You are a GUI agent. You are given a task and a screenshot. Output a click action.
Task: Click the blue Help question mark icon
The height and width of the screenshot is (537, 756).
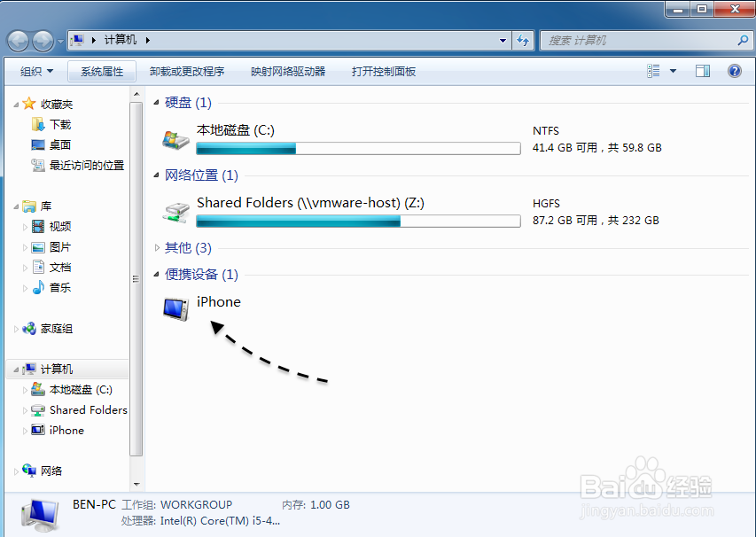pos(735,72)
